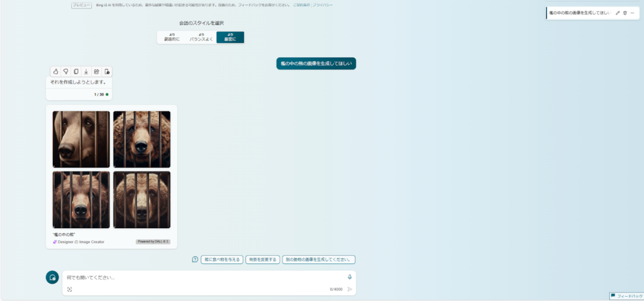Click the フィードバック button in the corner
This screenshot has height=301, width=644.
click(x=626, y=296)
